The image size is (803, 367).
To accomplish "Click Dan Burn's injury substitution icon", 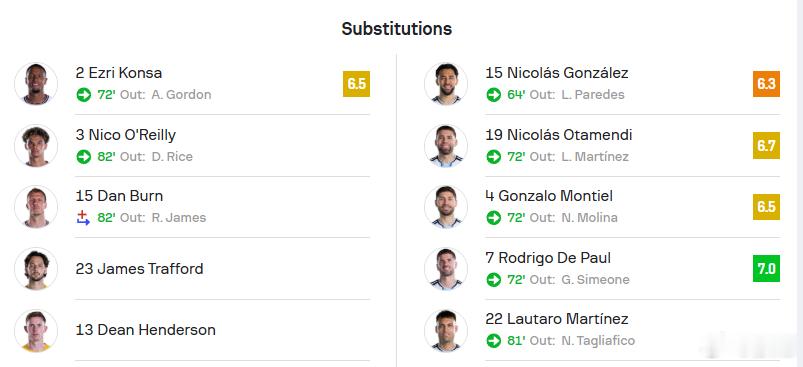I will (83, 218).
